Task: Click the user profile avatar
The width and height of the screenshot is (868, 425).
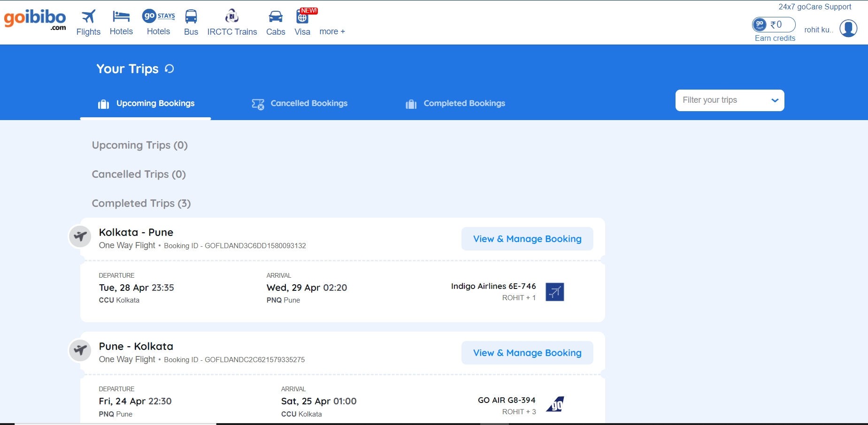Action: pos(848,28)
